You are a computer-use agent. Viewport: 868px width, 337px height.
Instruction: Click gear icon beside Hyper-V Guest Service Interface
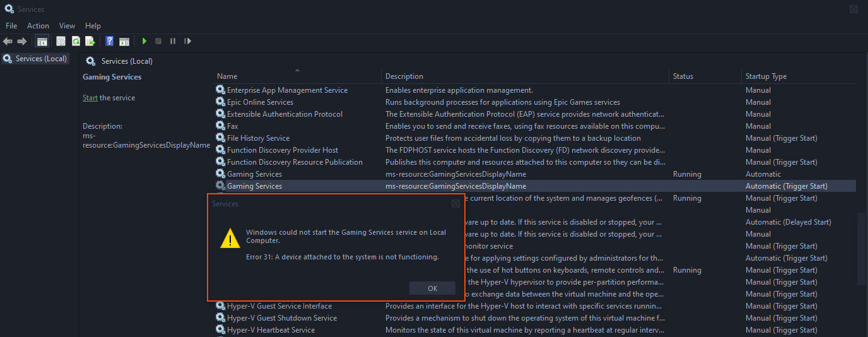220,306
